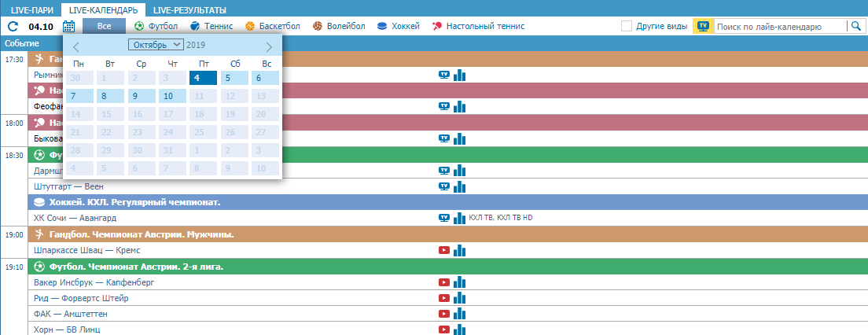
Task: Open match ФАК — Амштеттен
Action: pos(71,314)
